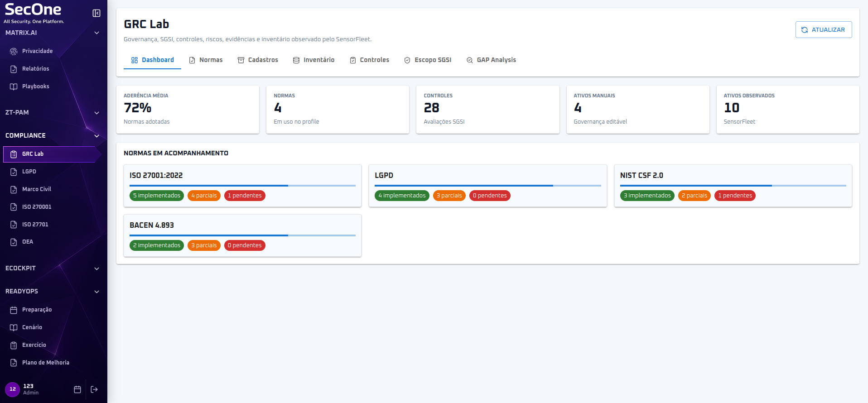Viewport: 868px width, 403px height.
Task: Click the OEA document icon
Action: [x=14, y=242]
